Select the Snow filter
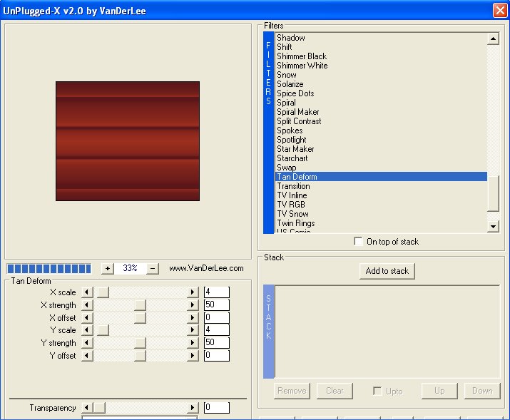Image resolution: width=510 pixels, height=420 pixels. point(381,75)
